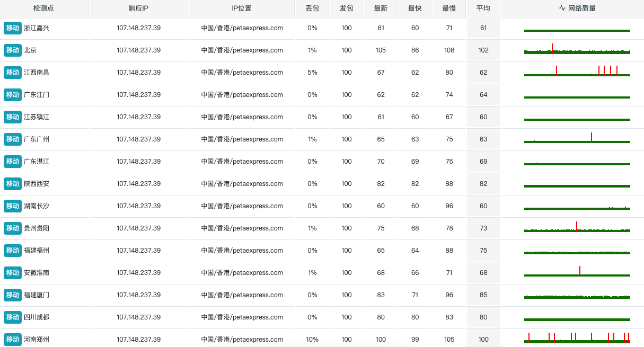Click the 移动 badge beside 四川成都
This screenshot has width=644, height=347.
pyautogui.click(x=12, y=317)
